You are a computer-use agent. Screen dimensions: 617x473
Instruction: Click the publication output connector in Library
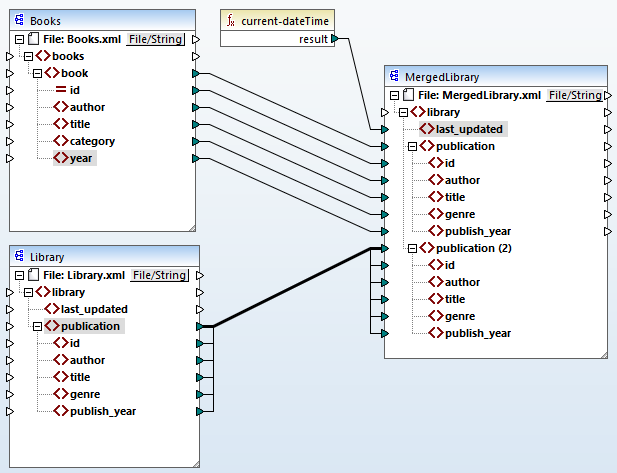click(x=201, y=326)
